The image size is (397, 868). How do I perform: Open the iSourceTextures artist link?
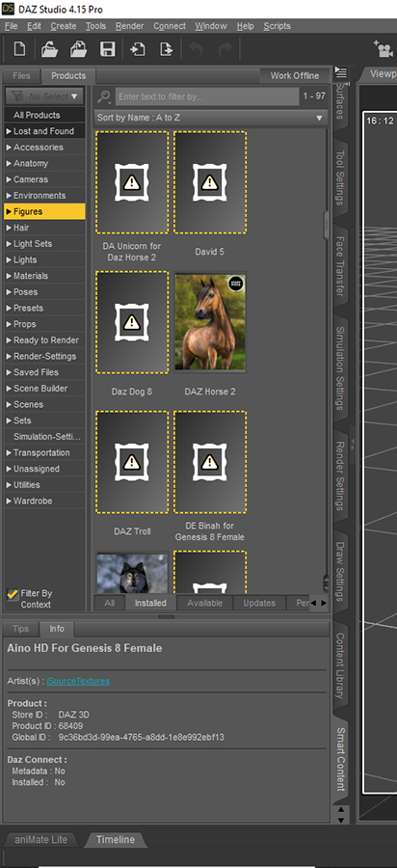click(x=78, y=681)
